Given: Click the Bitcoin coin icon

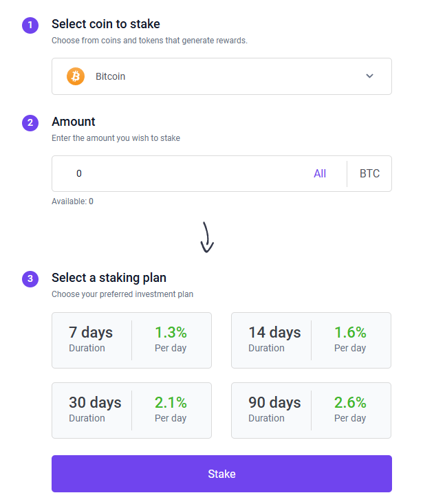Looking at the screenshot, I should pos(76,76).
